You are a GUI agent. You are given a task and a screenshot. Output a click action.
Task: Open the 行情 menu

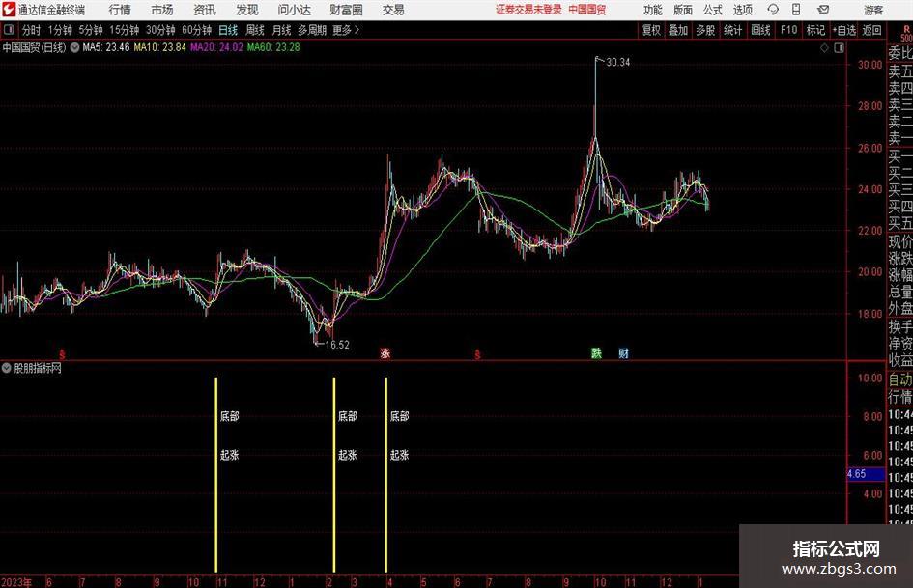click(x=120, y=10)
